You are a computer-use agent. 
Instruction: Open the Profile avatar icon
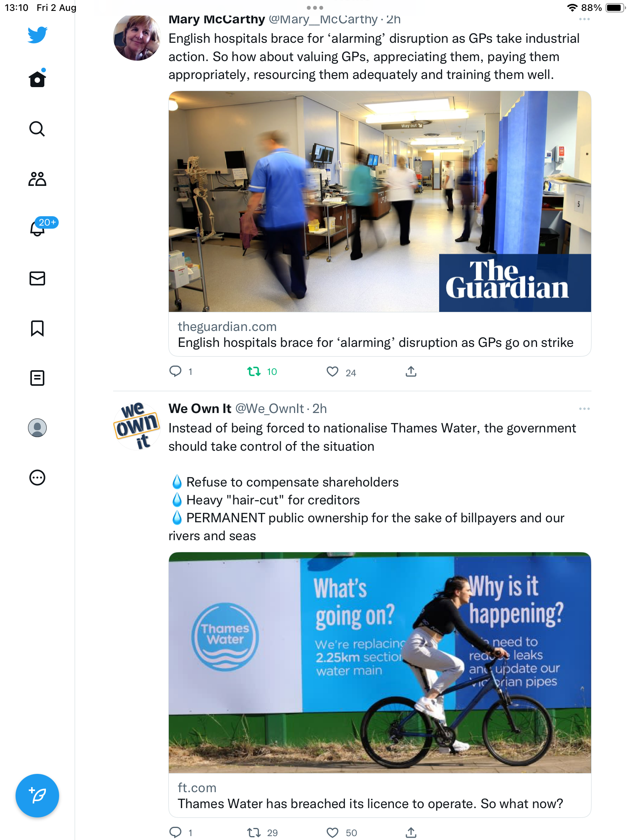tap(37, 428)
